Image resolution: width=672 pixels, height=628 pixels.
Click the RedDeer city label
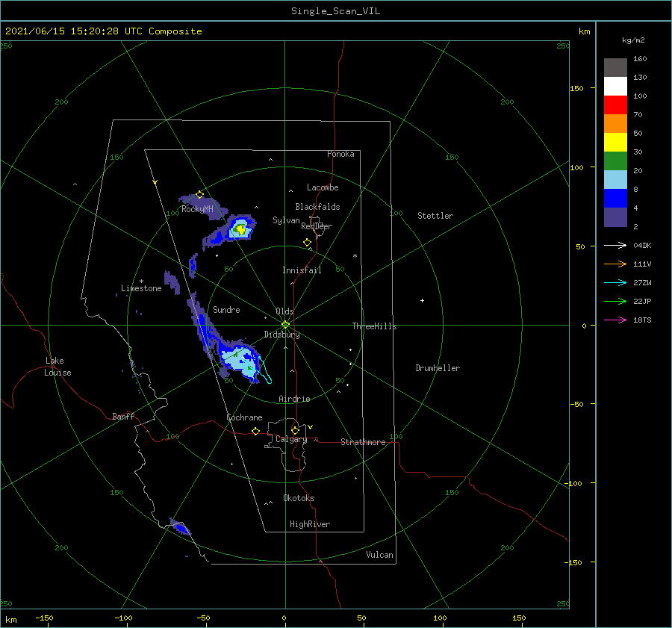(x=317, y=226)
